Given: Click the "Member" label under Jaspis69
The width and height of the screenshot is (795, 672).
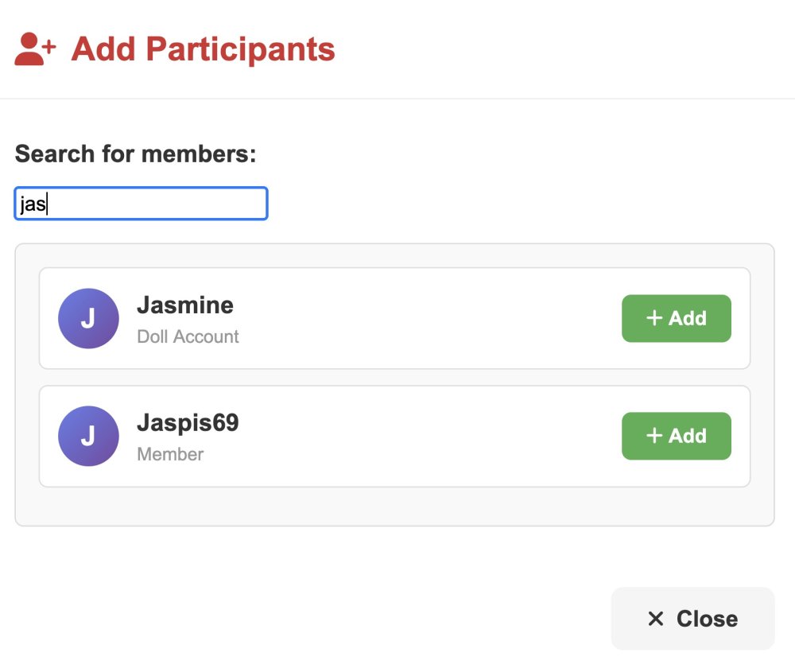Looking at the screenshot, I should (x=170, y=454).
